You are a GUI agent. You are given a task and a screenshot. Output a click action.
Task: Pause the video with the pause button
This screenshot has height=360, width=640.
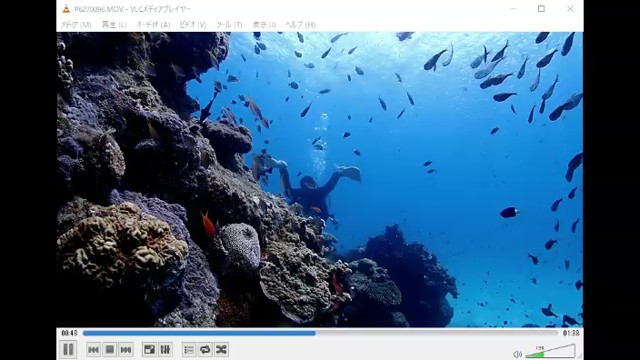68,349
